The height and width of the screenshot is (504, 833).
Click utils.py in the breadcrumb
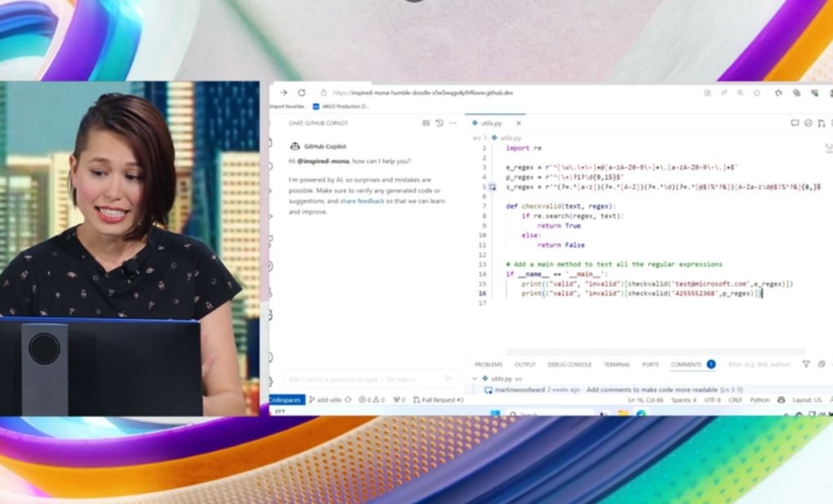tap(510, 138)
